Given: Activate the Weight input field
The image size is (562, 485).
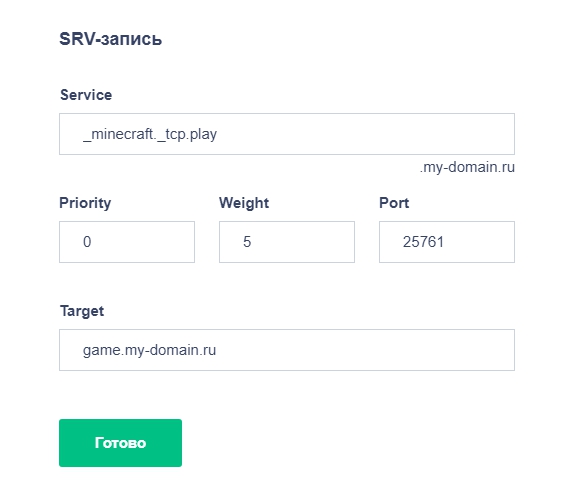Looking at the screenshot, I should (x=287, y=242).
